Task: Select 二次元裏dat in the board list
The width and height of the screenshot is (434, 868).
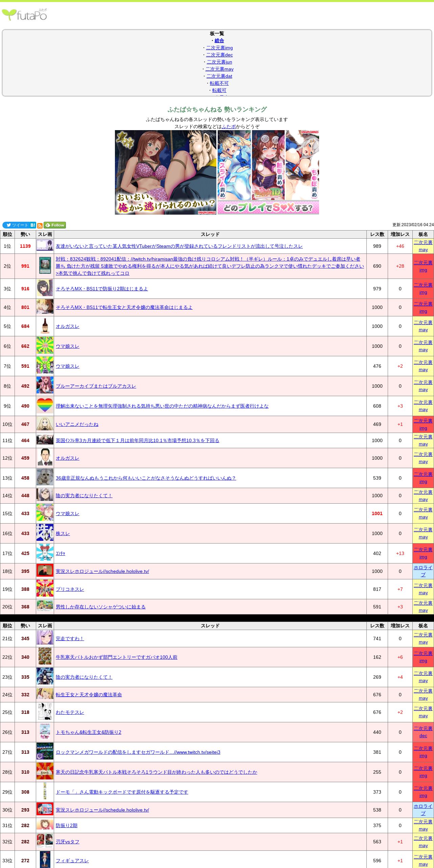Action: 219,76
